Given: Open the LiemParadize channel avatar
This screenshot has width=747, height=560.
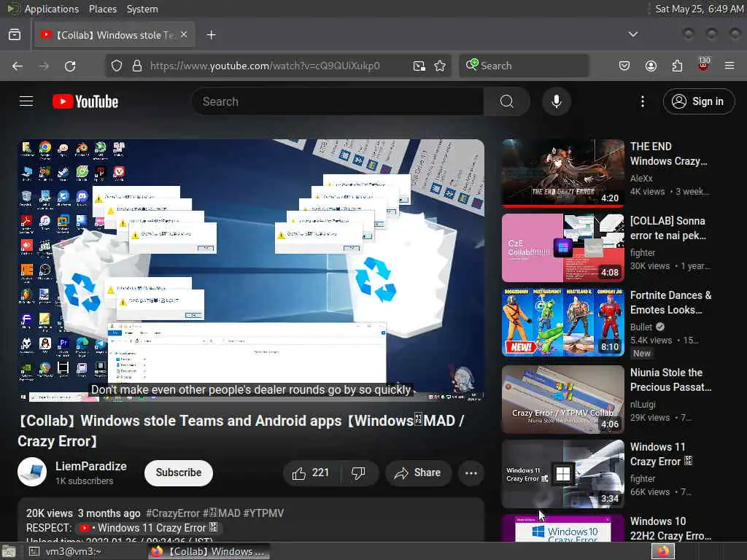Looking at the screenshot, I should coord(32,472).
